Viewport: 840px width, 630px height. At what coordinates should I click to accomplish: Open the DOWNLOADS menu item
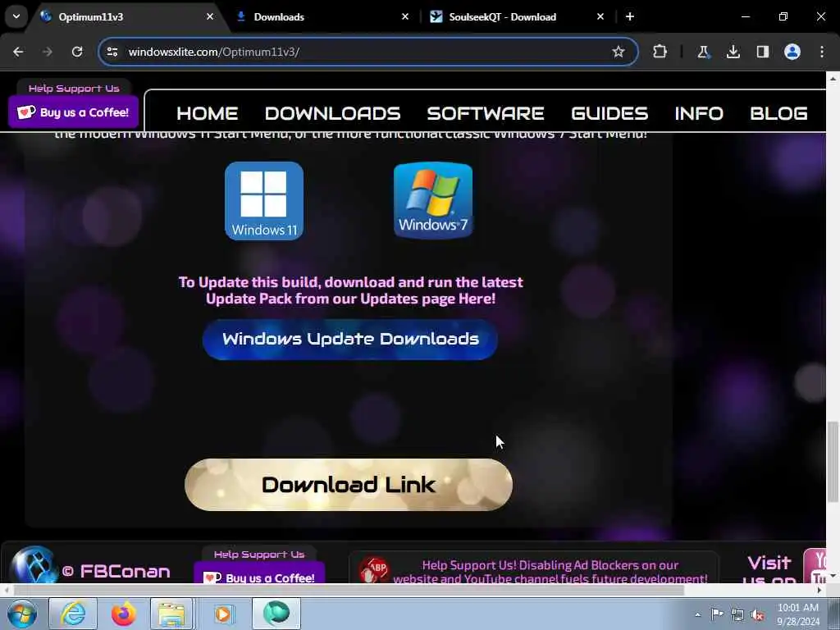(332, 113)
